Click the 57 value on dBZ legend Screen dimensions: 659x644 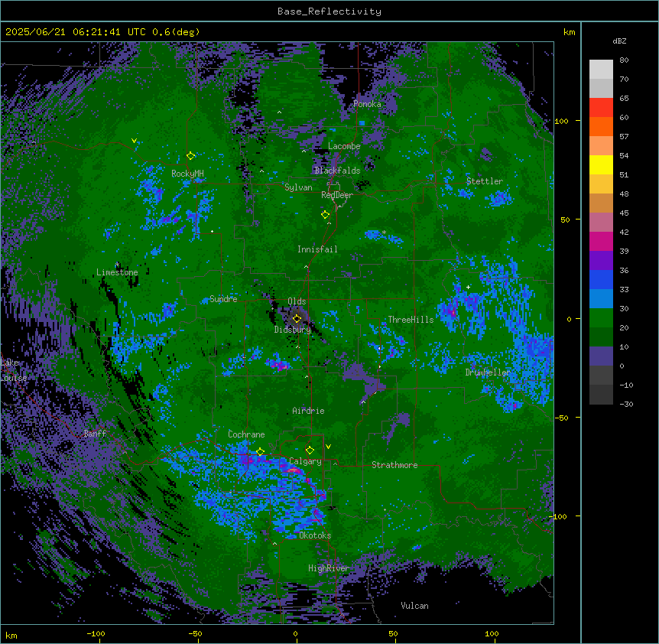[x=624, y=137]
